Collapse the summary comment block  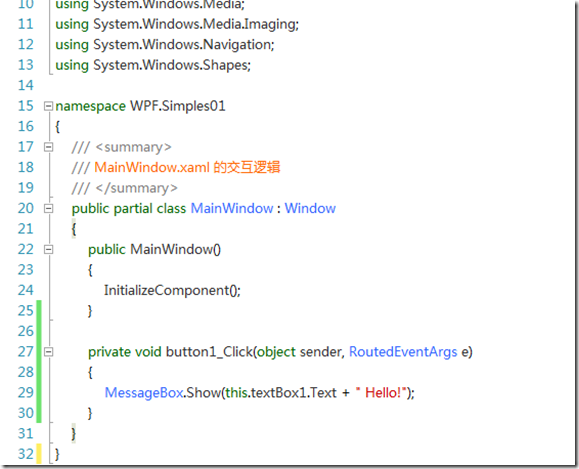[48, 147]
